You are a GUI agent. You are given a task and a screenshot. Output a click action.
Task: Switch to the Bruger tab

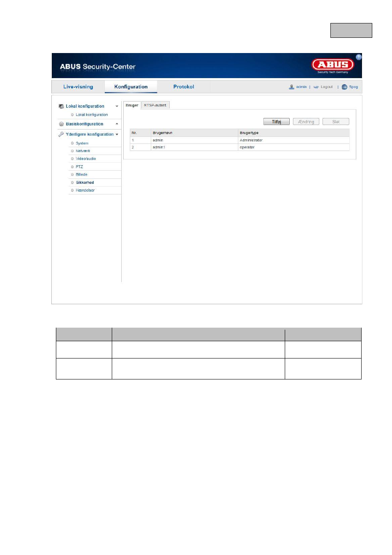[x=132, y=105]
